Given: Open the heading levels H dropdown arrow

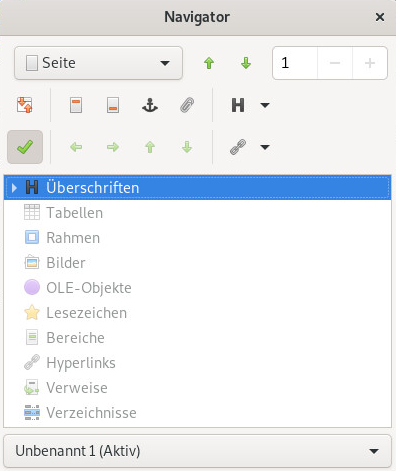Looking at the screenshot, I should [x=265, y=105].
